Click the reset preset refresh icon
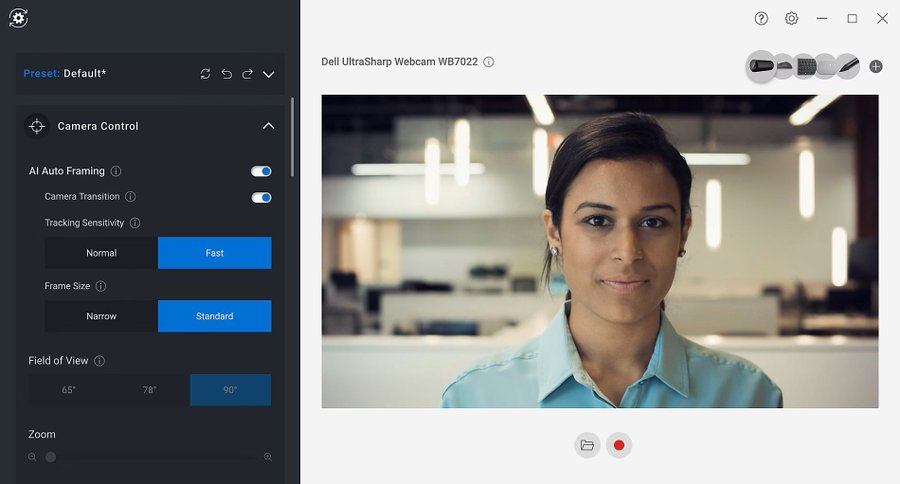 [206, 74]
